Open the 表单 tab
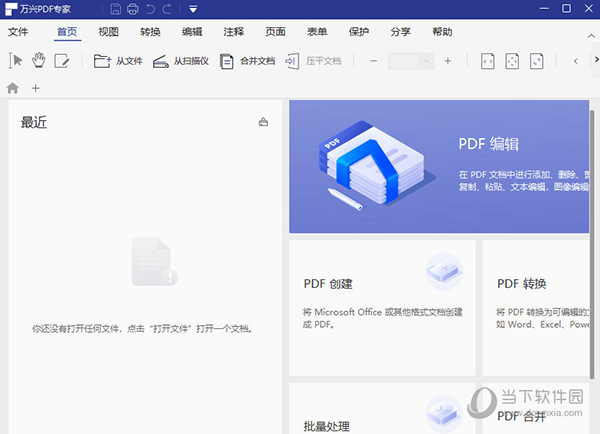This screenshot has height=434, width=600. coord(317,32)
